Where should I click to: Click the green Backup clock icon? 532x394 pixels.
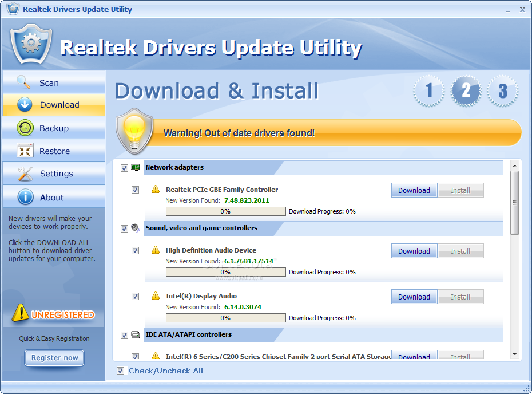click(25, 128)
